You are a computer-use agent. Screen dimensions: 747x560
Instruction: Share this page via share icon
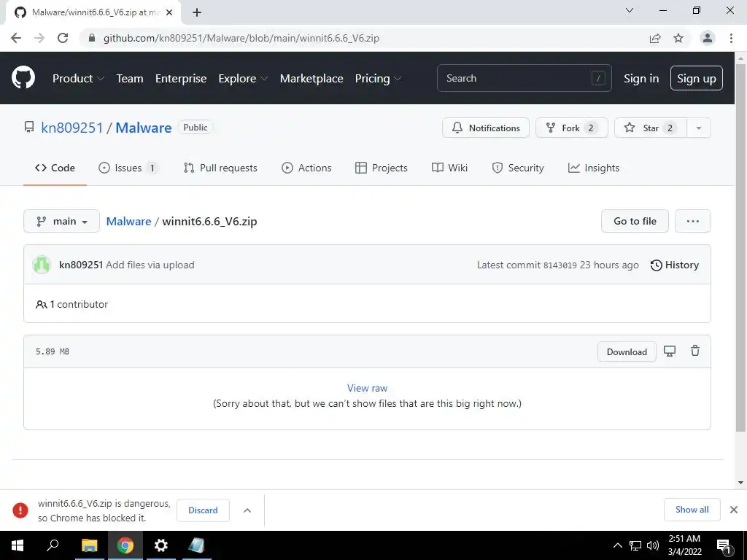655,38
